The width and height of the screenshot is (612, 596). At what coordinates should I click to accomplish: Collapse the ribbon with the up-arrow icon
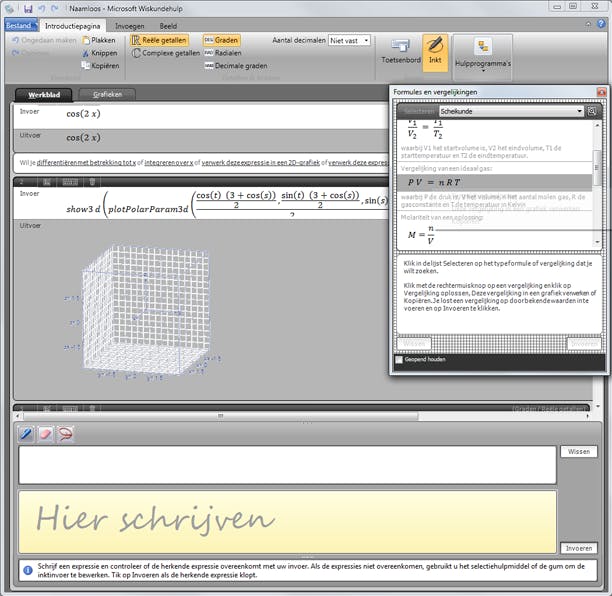[x=589, y=24]
